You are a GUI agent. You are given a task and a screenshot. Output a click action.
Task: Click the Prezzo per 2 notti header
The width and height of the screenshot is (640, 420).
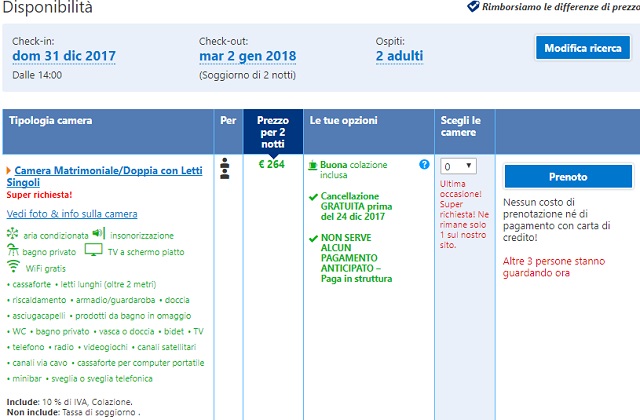273,132
